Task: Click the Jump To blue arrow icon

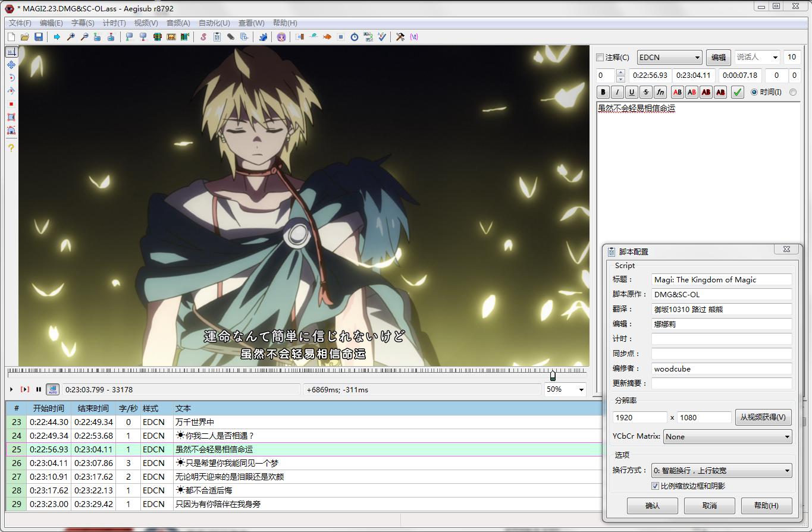Action: [x=57, y=37]
